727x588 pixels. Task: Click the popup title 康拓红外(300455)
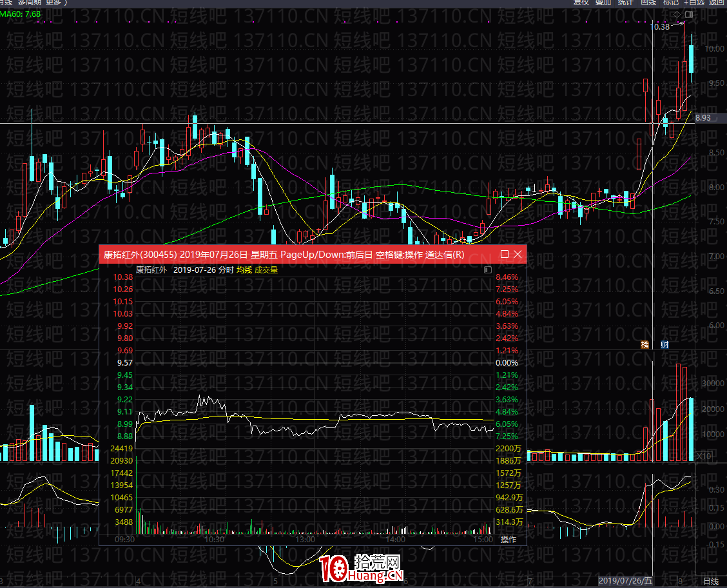click(x=140, y=255)
